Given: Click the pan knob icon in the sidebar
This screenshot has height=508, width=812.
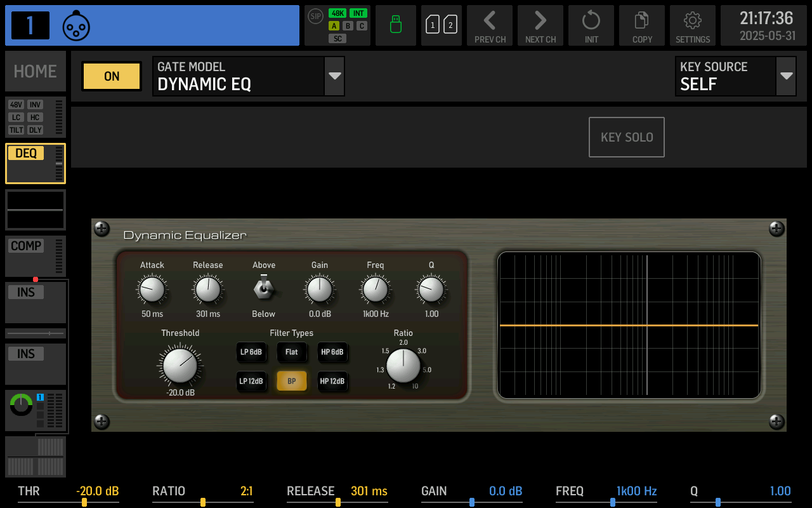Looking at the screenshot, I should tap(21, 404).
